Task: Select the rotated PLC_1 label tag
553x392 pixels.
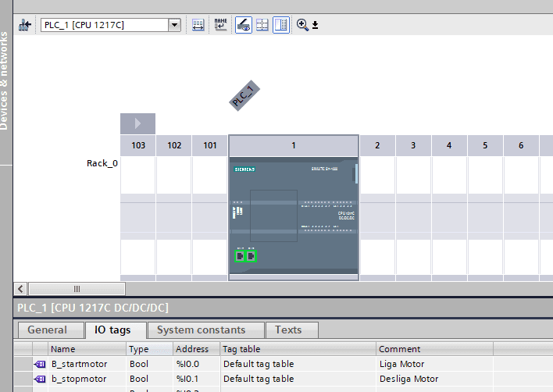Action: pos(244,95)
